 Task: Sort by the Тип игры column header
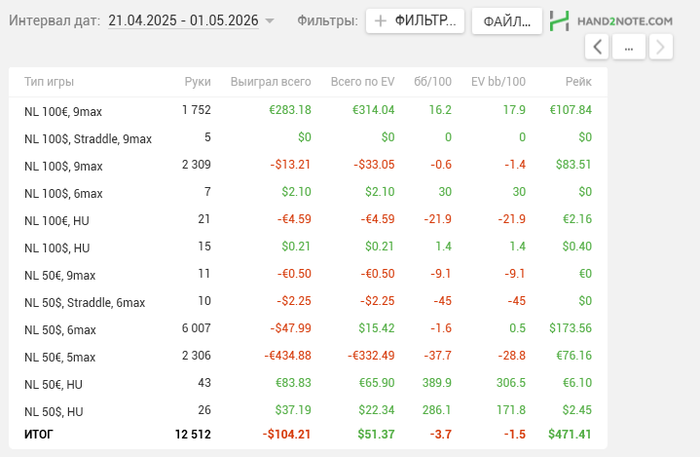pyautogui.click(x=49, y=82)
